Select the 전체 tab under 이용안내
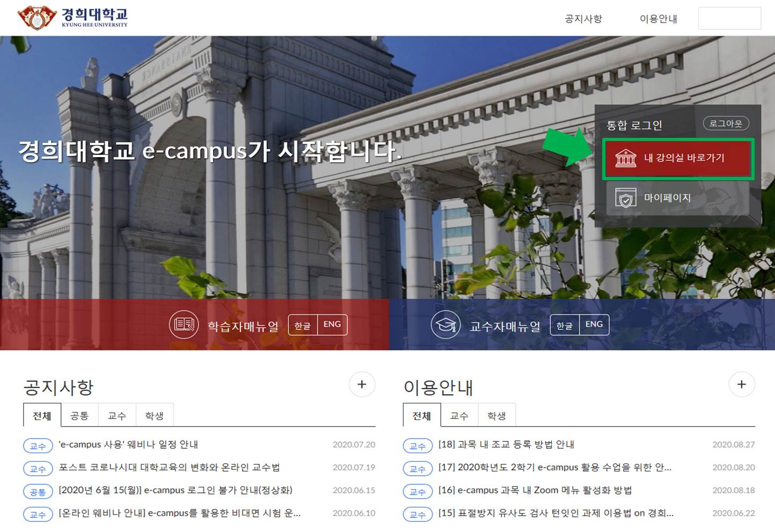 click(422, 416)
